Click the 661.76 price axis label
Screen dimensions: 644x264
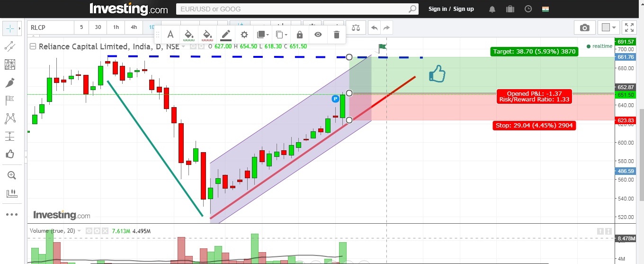pyautogui.click(x=625, y=57)
